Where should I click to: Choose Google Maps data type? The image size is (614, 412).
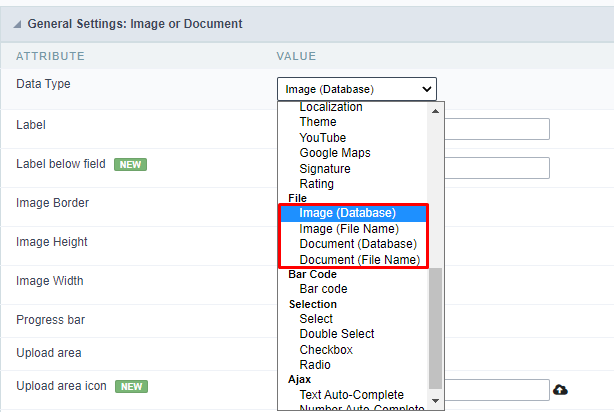coord(335,153)
